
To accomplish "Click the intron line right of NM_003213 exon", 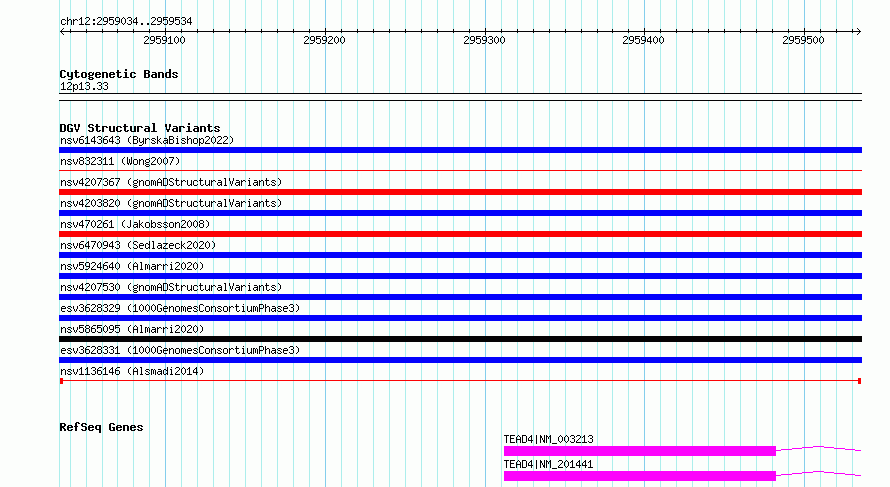I will pos(818,448).
